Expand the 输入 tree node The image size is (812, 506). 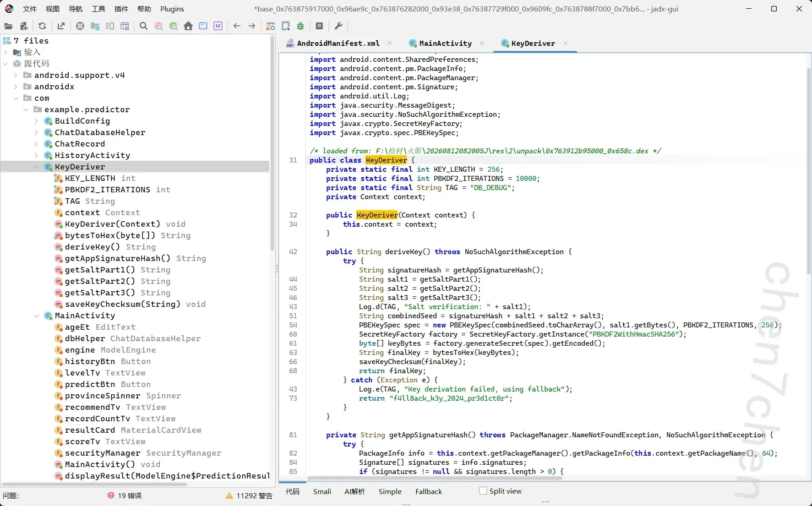(x=6, y=52)
